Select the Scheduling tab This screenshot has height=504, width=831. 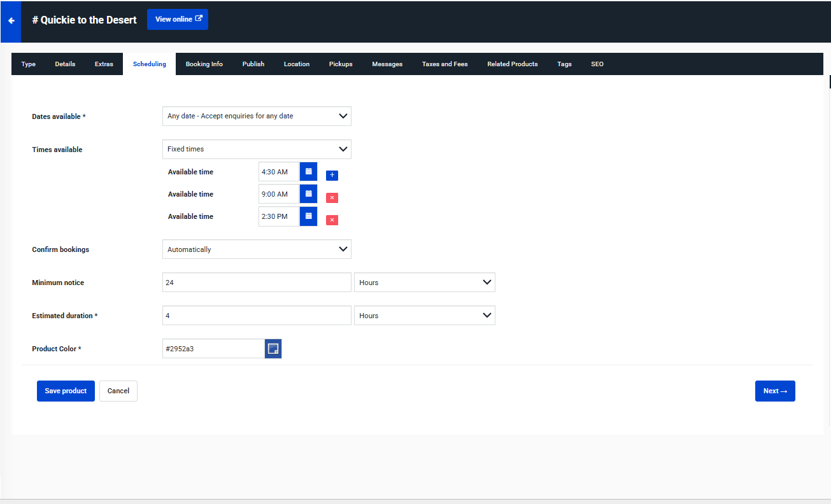click(150, 64)
